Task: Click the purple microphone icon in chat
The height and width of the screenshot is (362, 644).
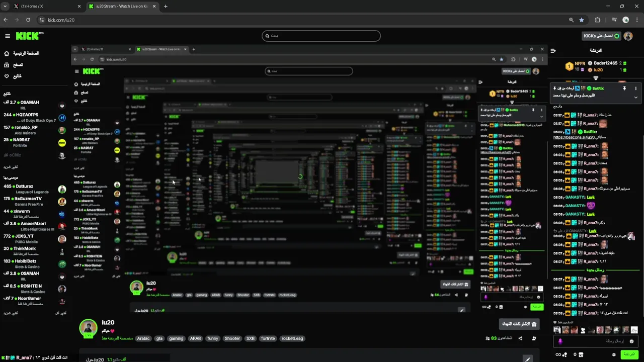Action: (560, 341)
